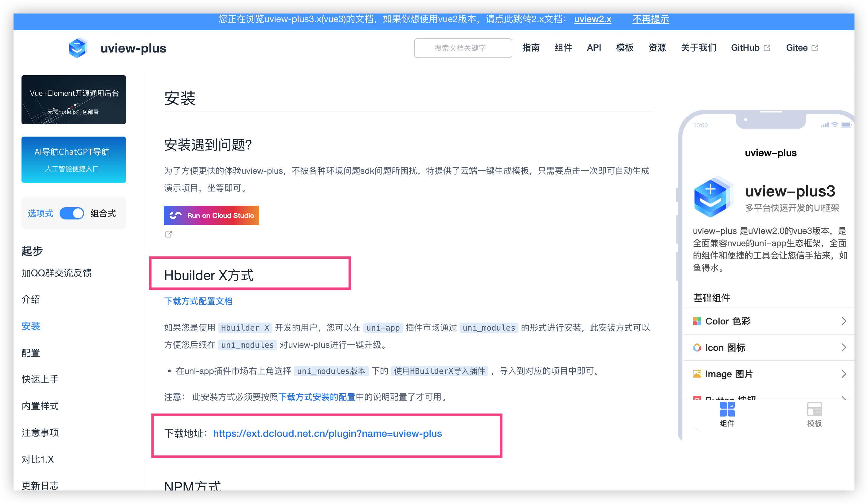Select the 模板 tab icon in phone preview
The width and height of the screenshot is (868, 504).
pyautogui.click(x=814, y=410)
